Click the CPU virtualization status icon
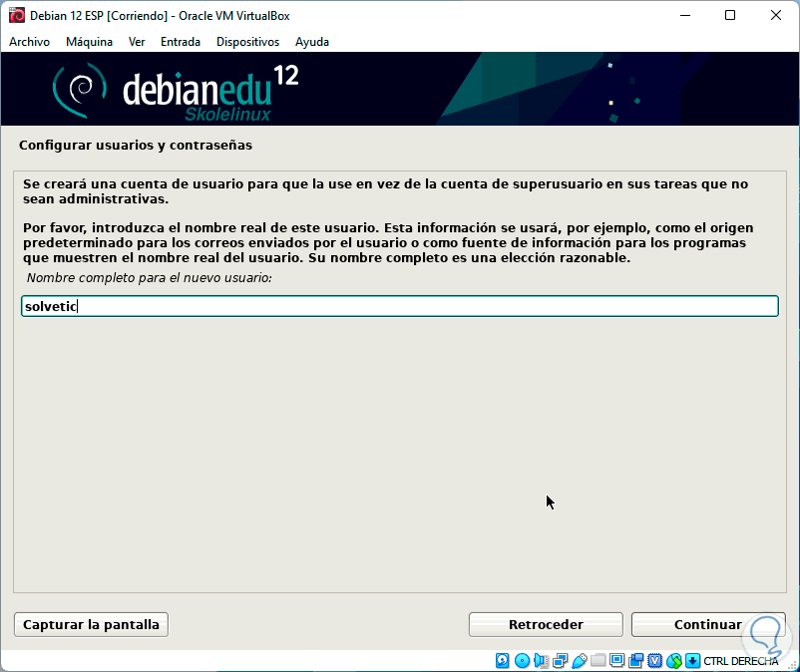 655,661
